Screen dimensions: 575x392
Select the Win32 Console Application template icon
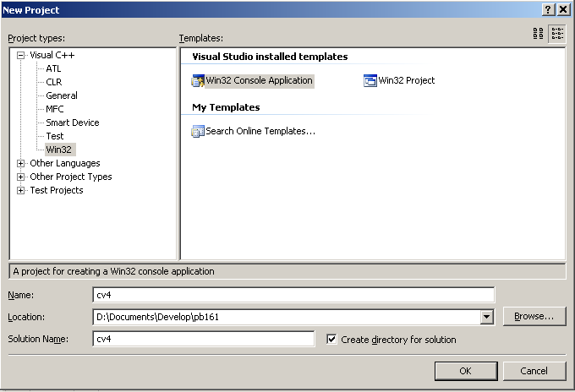[x=198, y=80]
